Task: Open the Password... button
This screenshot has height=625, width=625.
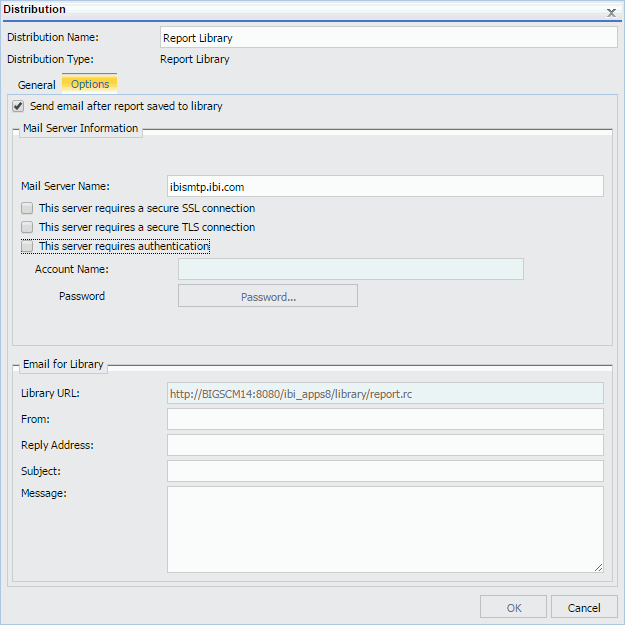Action: point(268,296)
